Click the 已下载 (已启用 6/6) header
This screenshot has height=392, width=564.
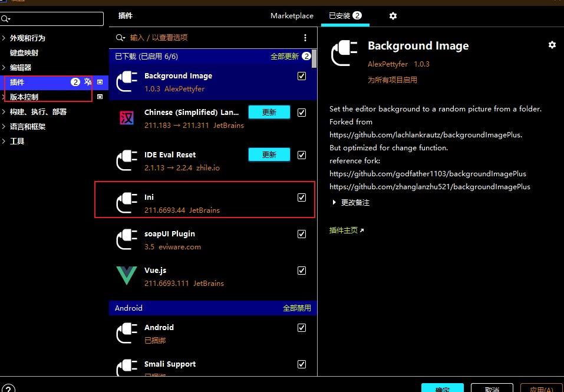point(146,57)
